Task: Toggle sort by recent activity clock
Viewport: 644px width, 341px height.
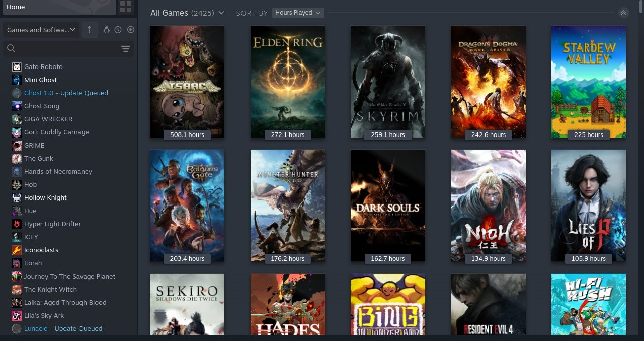Action: pos(118,30)
